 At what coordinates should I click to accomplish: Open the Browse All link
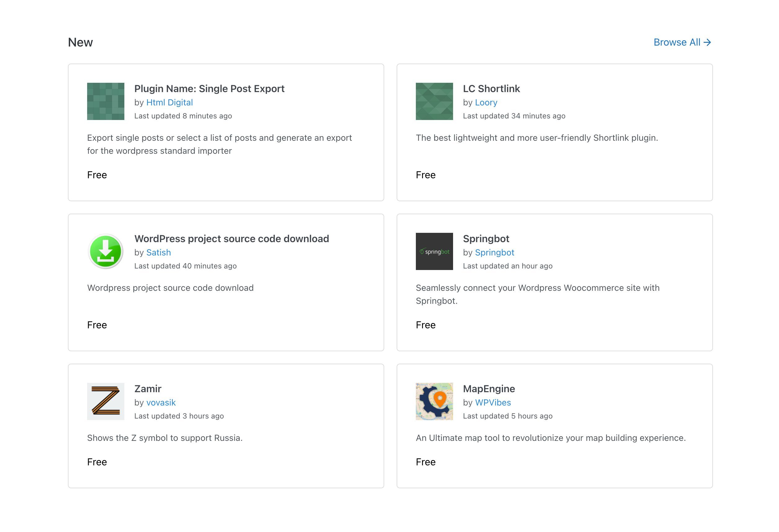(x=682, y=42)
